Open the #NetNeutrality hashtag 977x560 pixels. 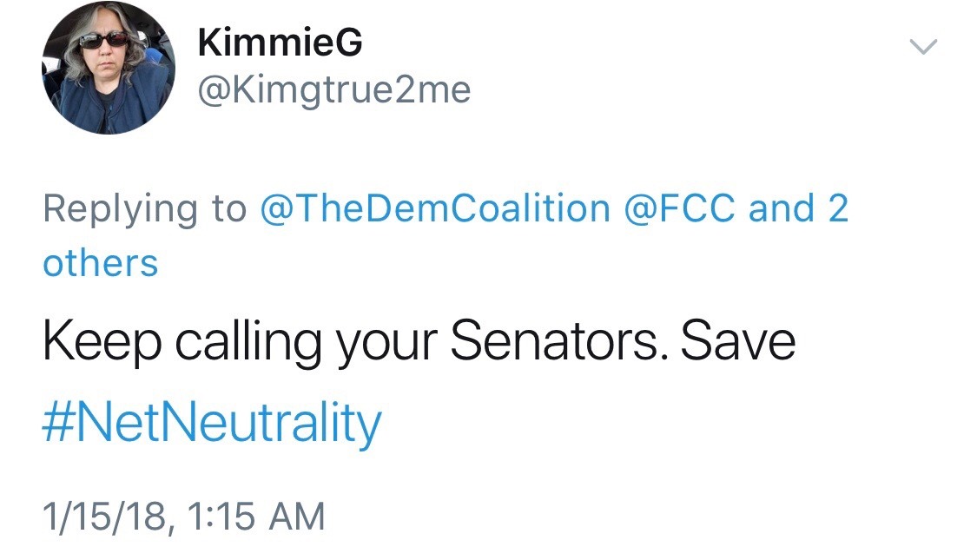tap(212, 425)
